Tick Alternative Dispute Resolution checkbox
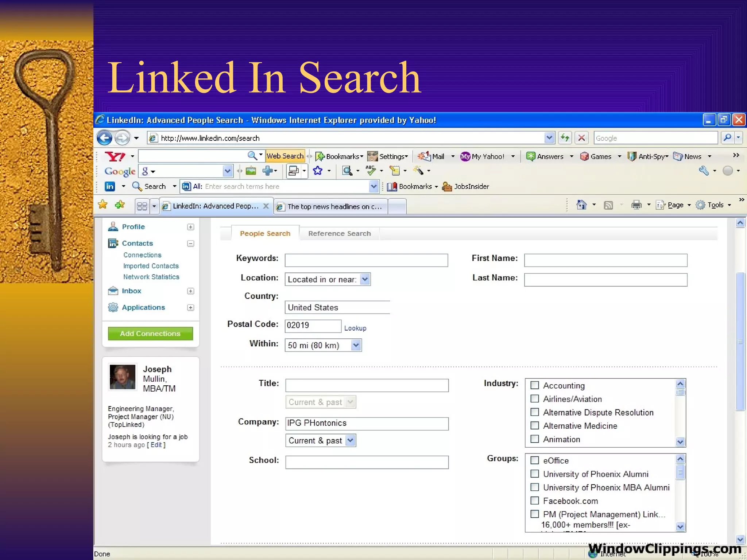The width and height of the screenshot is (747, 560). [x=535, y=412]
